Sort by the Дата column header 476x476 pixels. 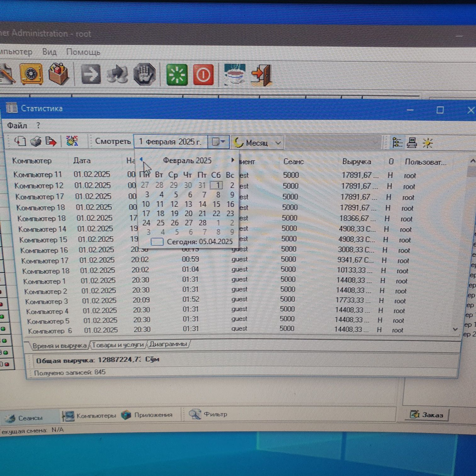pos(82,160)
